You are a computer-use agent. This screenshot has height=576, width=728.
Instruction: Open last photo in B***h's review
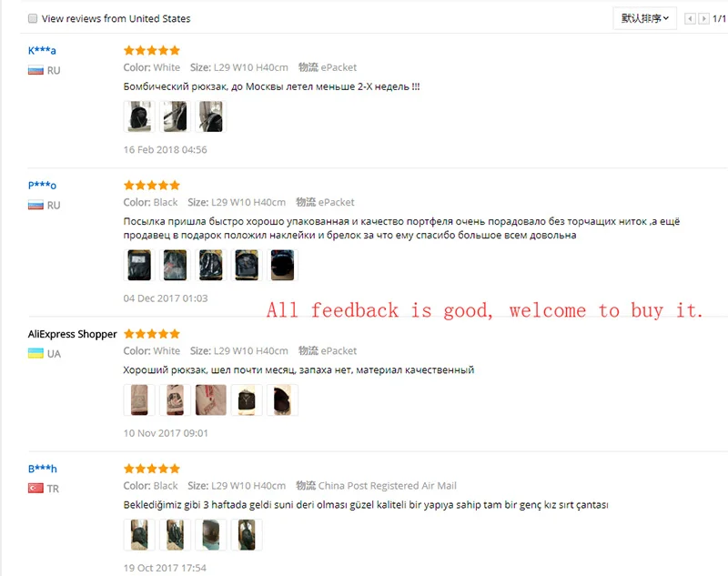pyautogui.click(x=247, y=535)
